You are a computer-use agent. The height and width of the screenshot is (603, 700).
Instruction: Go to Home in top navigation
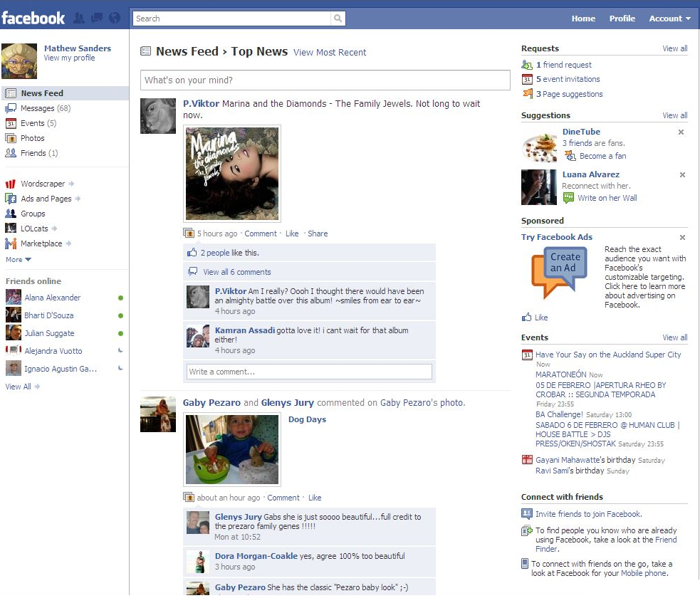click(583, 19)
